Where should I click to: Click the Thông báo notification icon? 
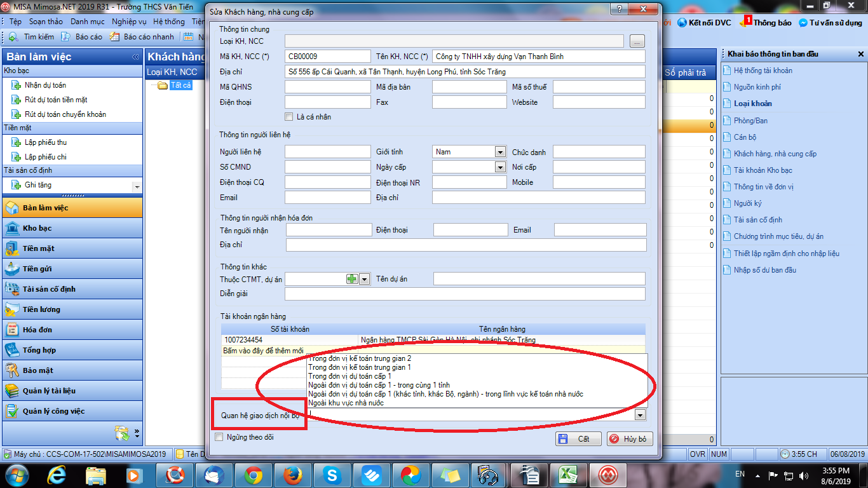point(767,22)
